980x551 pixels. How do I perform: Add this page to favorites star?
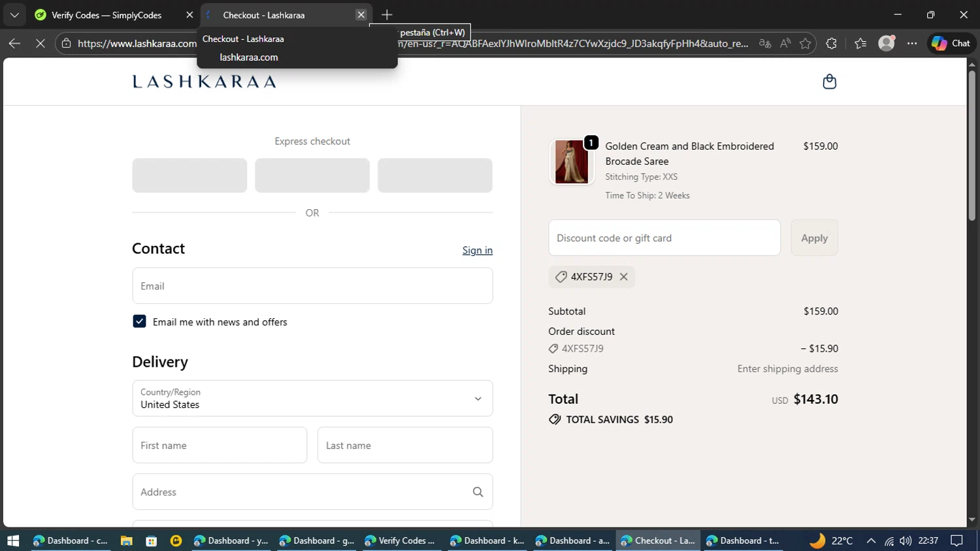pos(805,44)
